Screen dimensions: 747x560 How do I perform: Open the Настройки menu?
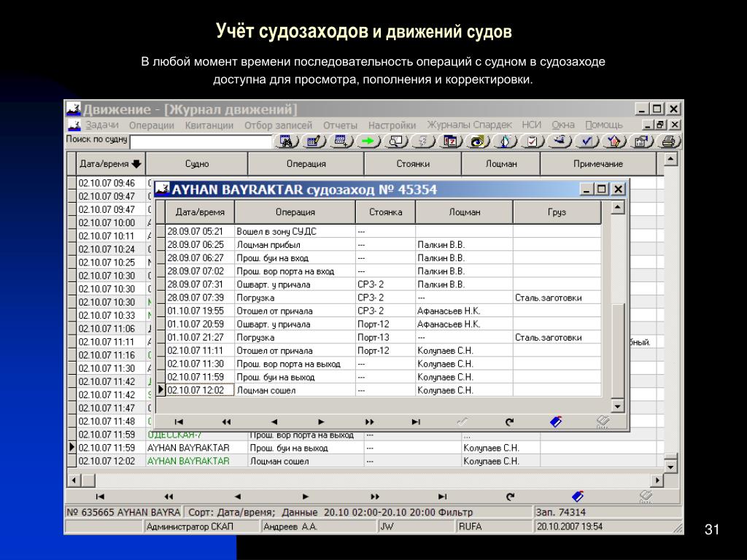[392, 125]
